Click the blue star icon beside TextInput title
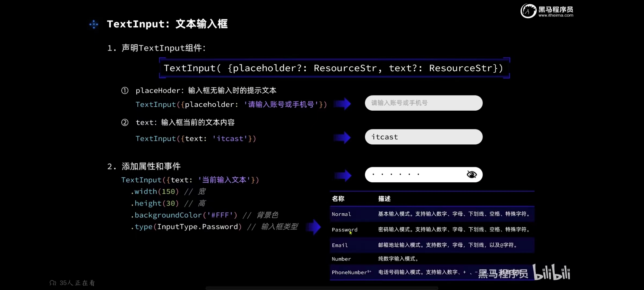The image size is (644, 290). click(x=94, y=24)
